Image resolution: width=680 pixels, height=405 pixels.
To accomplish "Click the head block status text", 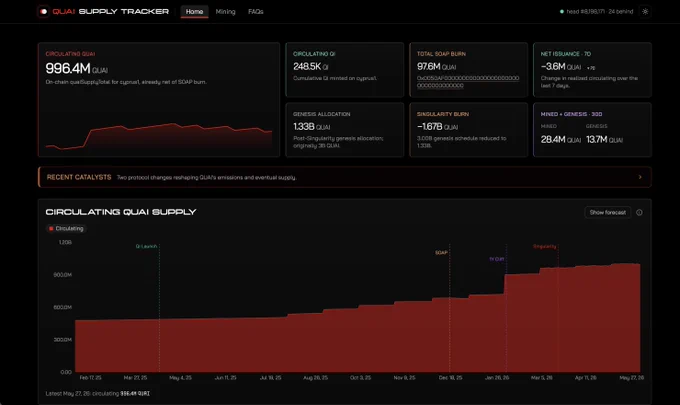I will click(600, 12).
